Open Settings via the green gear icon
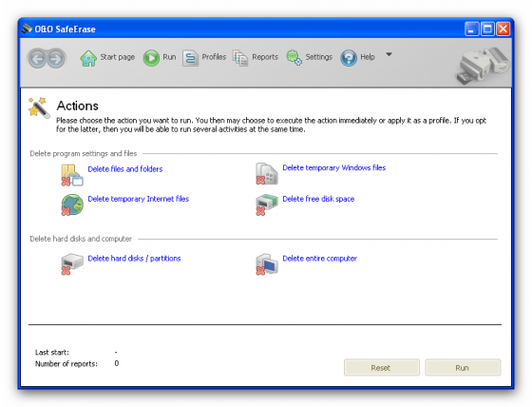 point(294,57)
